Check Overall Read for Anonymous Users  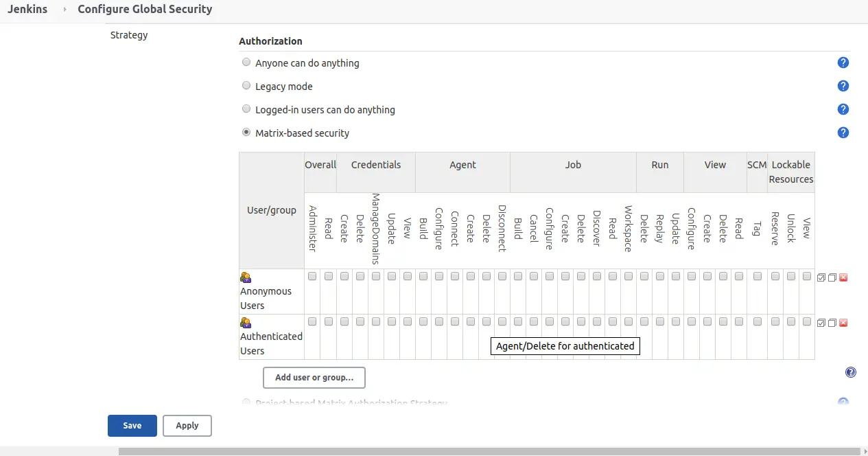(329, 276)
